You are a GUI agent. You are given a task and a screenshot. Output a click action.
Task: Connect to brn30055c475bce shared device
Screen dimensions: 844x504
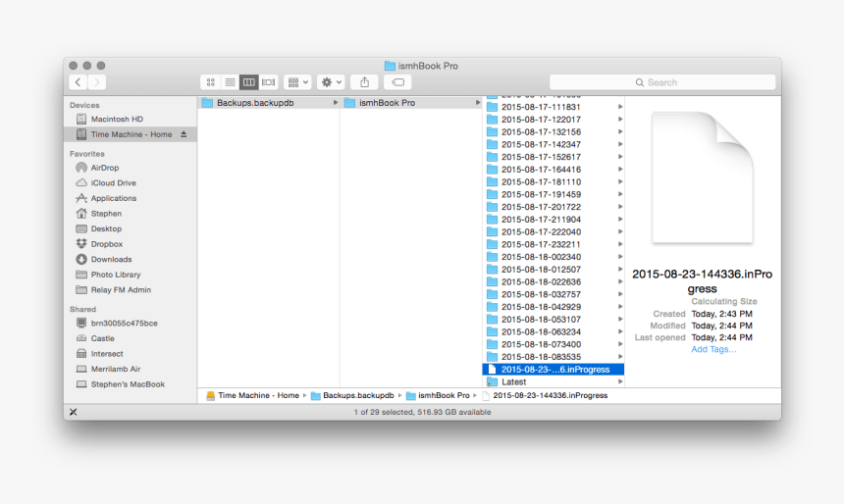(x=130, y=324)
